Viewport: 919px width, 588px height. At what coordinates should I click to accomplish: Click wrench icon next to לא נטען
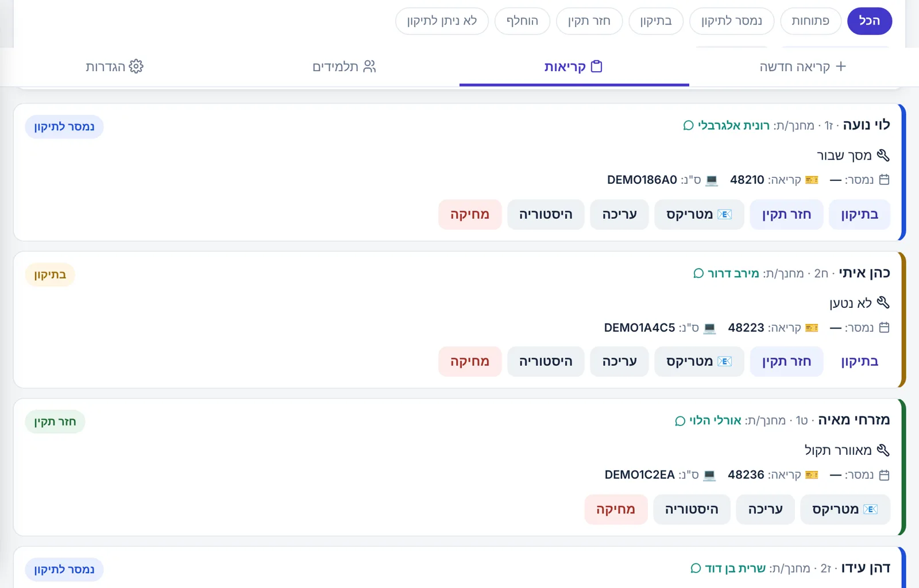[883, 303]
